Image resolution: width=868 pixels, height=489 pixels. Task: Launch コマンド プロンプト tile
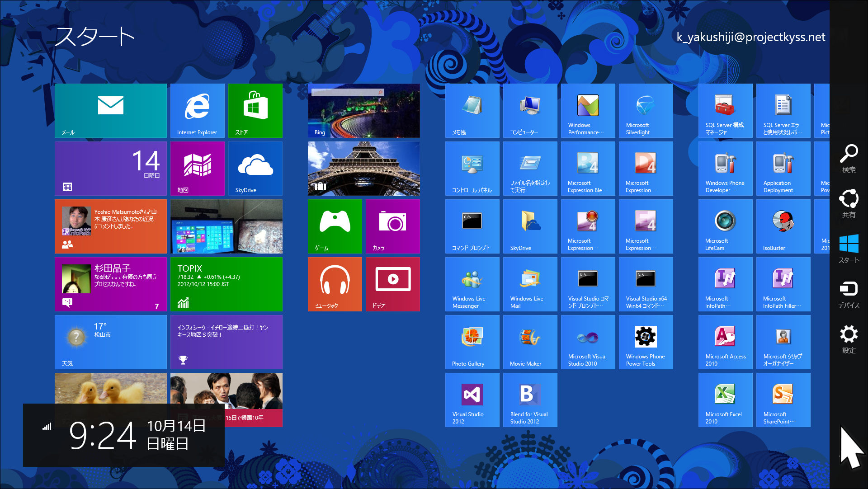[x=472, y=226]
